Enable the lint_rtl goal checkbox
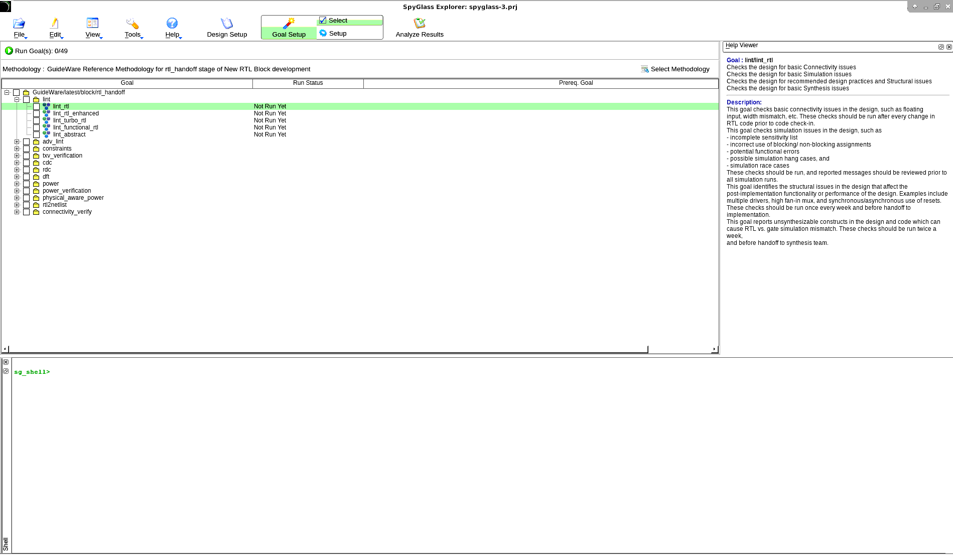Viewport: 953px width, 560px height. pyautogui.click(x=37, y=106)
